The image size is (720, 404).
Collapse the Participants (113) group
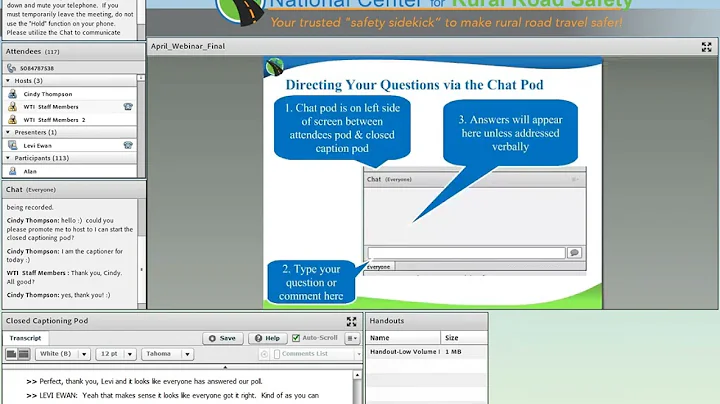(x=8, y=157)
